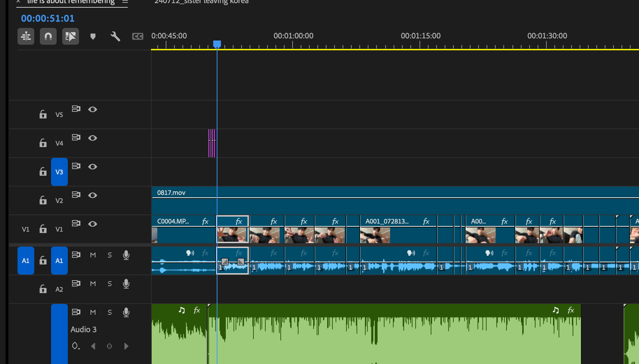This screenshot has width=639, height=364.
Task: Hide track V5 output eye
Action: point(93,109)
